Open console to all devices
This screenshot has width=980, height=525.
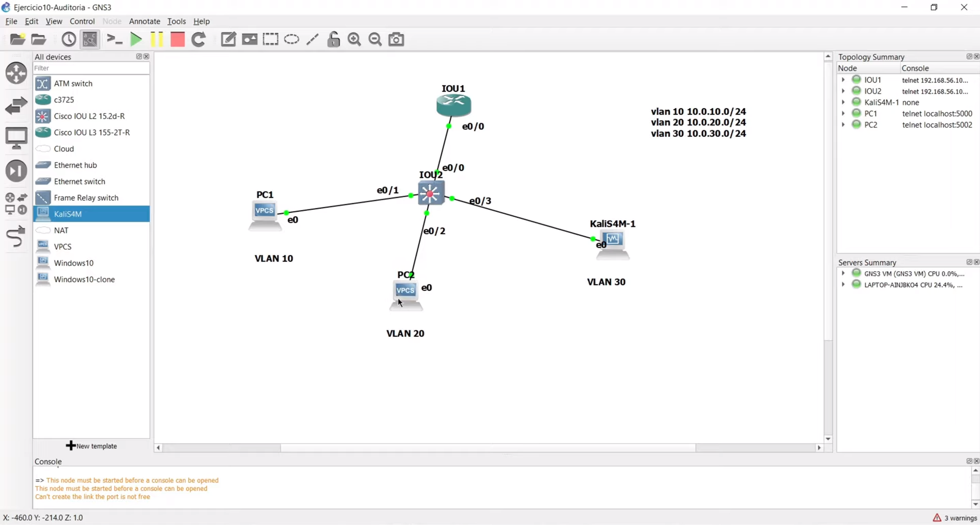(x=114, y=39)
